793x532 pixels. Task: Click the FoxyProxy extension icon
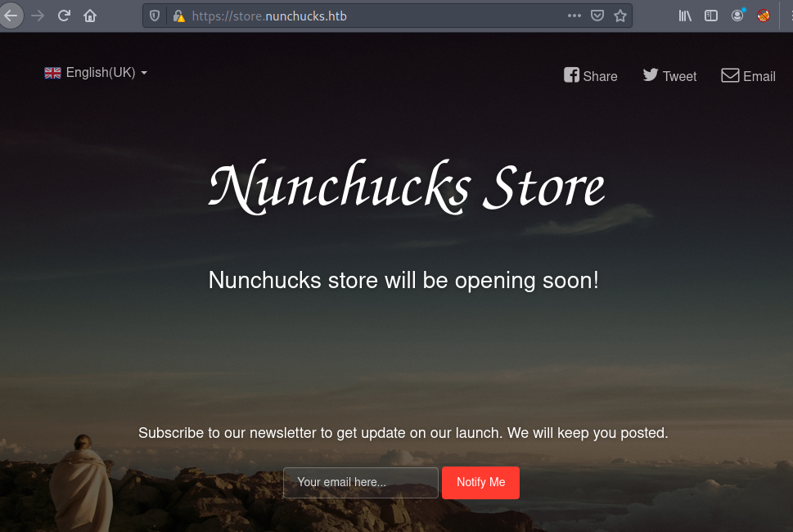(764, 16)
